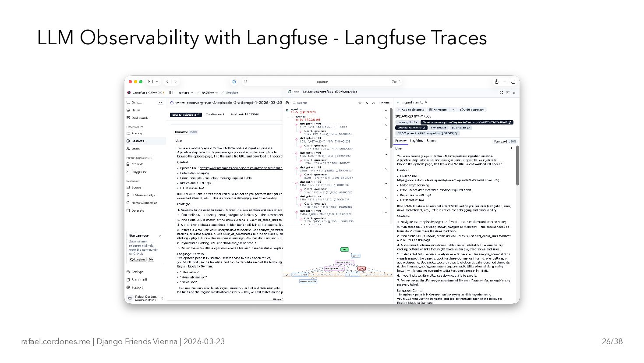Dismiss the Star Langfuse card
The width and height of the screenshot is (644, 363).
coord(160,236)
